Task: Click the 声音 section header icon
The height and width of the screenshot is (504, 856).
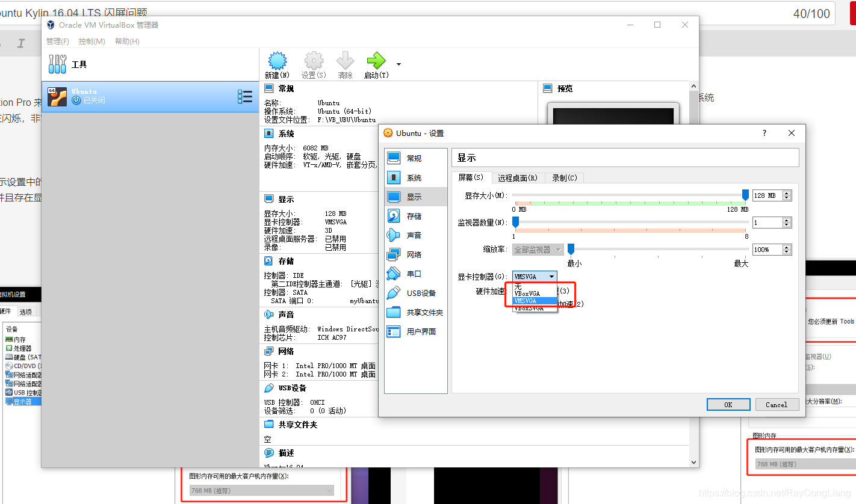Action: click(268, 315)
